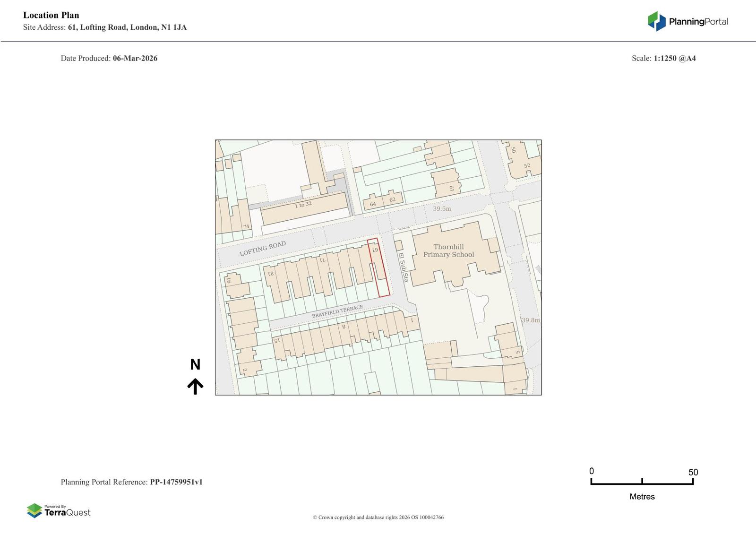
Task: Click the reference PP-14759951v1
Action: [x=176, y=482]
